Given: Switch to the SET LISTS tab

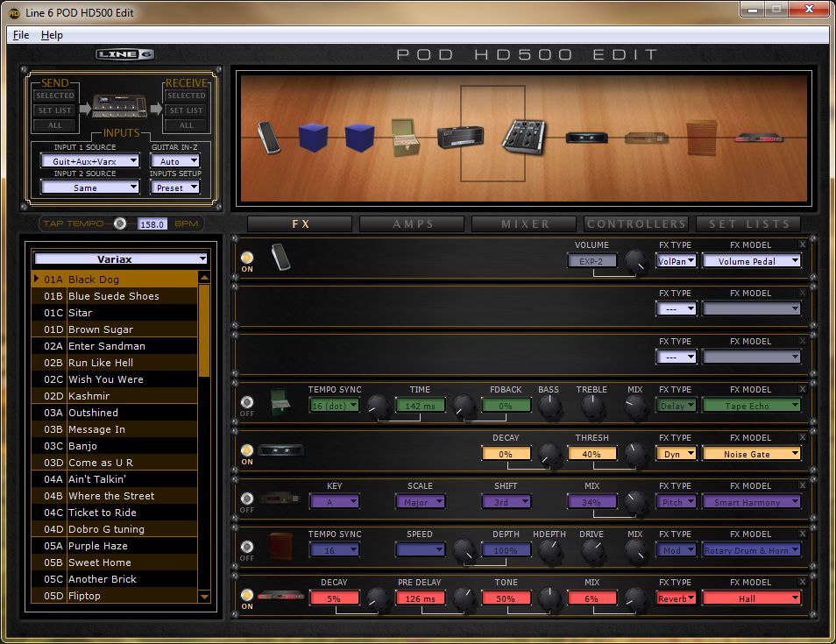Looking at the screenshot, I should (748, 224).
